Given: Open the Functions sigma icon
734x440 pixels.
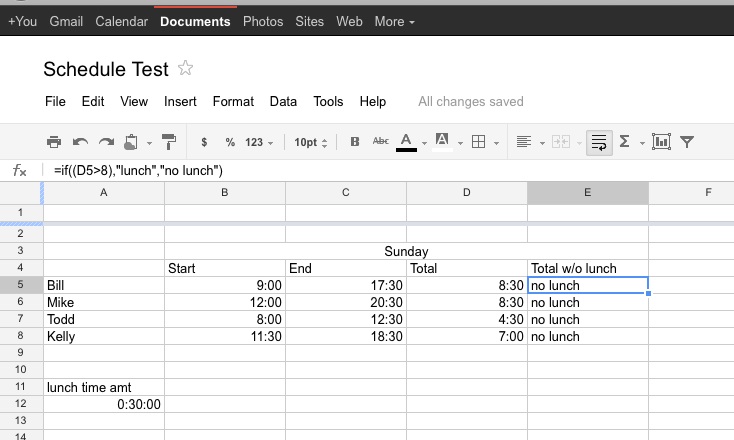Looking at the screenshot, I should pyautogui.click(x=625, y=143).
